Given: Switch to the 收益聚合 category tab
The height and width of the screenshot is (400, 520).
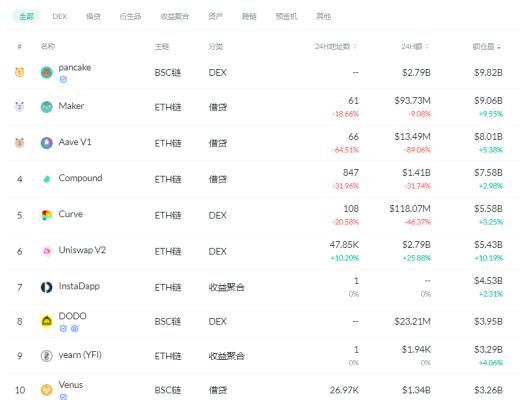Looking at the screenshot, I should point(175,16).
